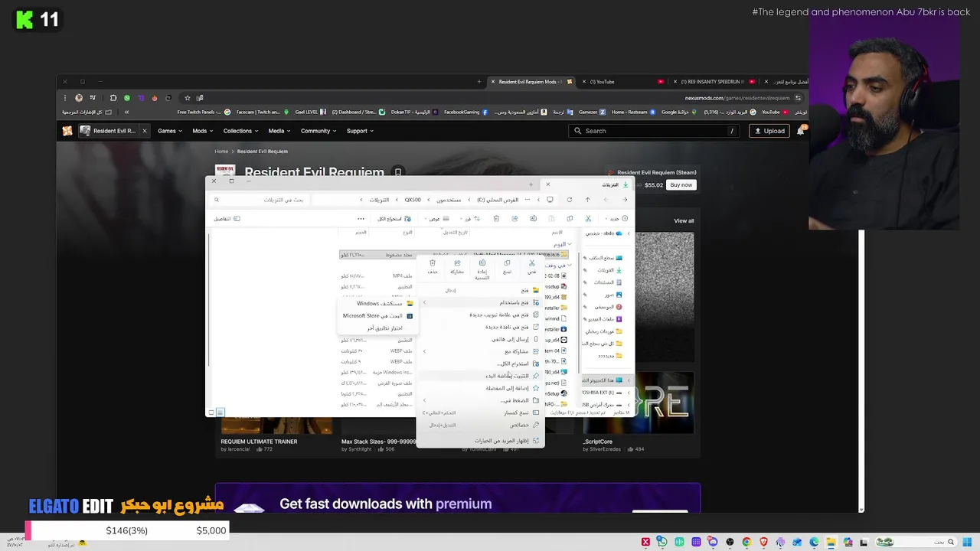Click Home breadcrumb link on Nexus page
Image resolution: width=980 pixels, height=551 pixels.
point(221,152)
